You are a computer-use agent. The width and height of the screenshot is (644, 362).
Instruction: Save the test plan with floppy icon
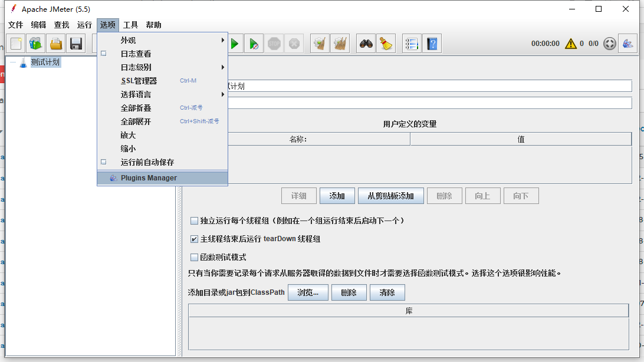click(x=76, y=44)
